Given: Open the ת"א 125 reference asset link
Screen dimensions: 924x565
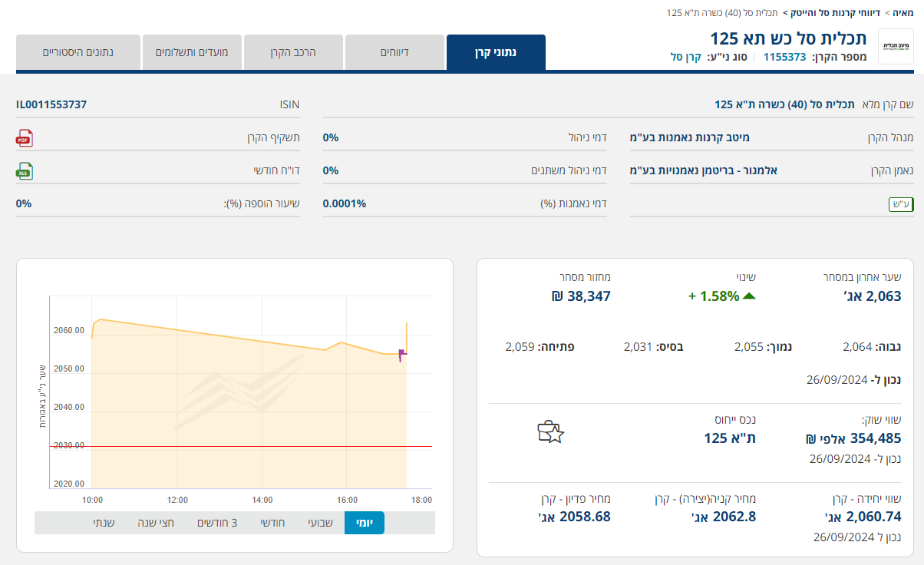Looking at the screenshot, I should [725, 438].
